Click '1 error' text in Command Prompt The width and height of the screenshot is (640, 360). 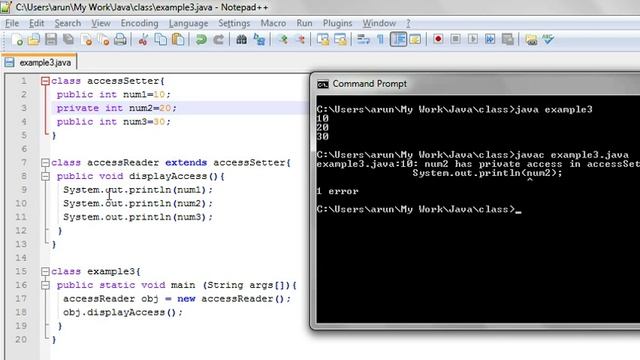[x=337, y=191]
